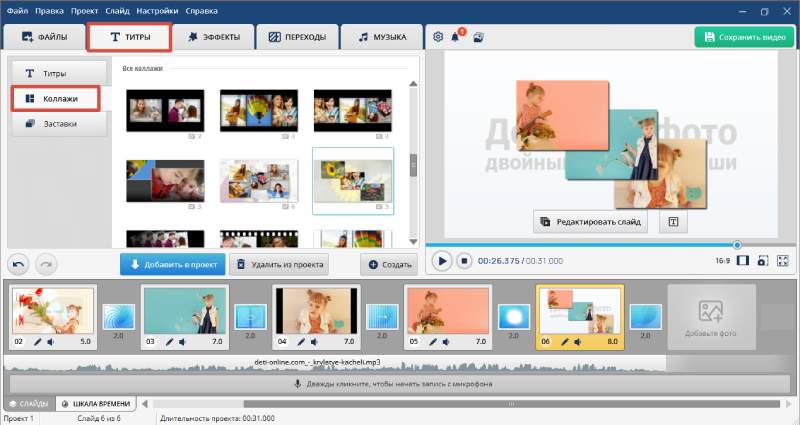Select the sunflower collage template
The image size is (800, 425).
coord(353,181)
